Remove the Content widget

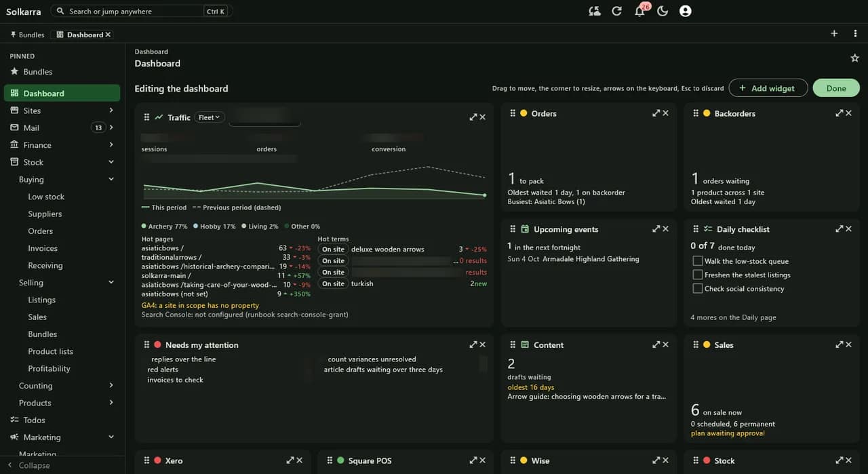(665, 344)
